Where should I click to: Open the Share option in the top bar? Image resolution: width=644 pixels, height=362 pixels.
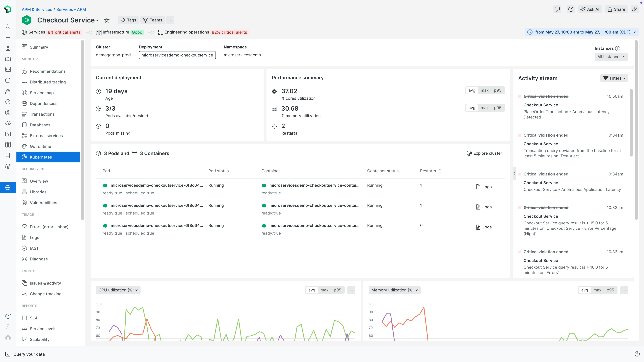616,9
